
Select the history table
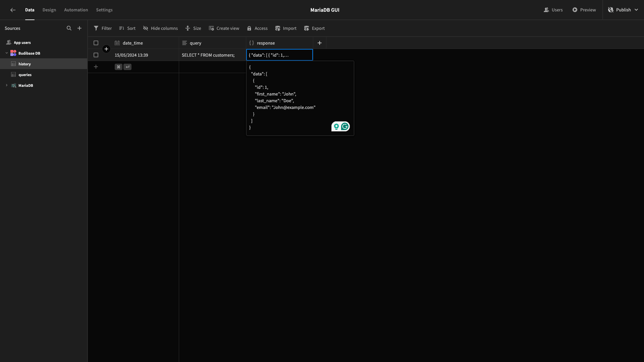[x=44, y=64]
